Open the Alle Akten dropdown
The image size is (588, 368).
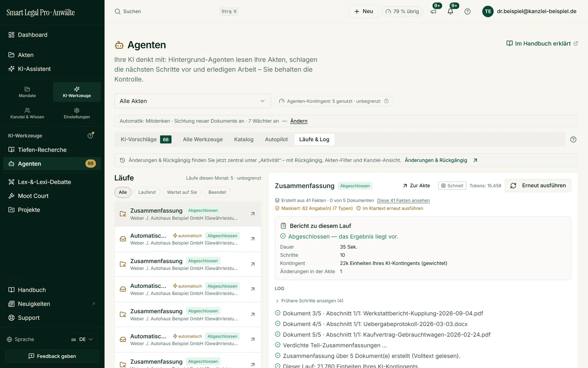click(x=193, y=101)
